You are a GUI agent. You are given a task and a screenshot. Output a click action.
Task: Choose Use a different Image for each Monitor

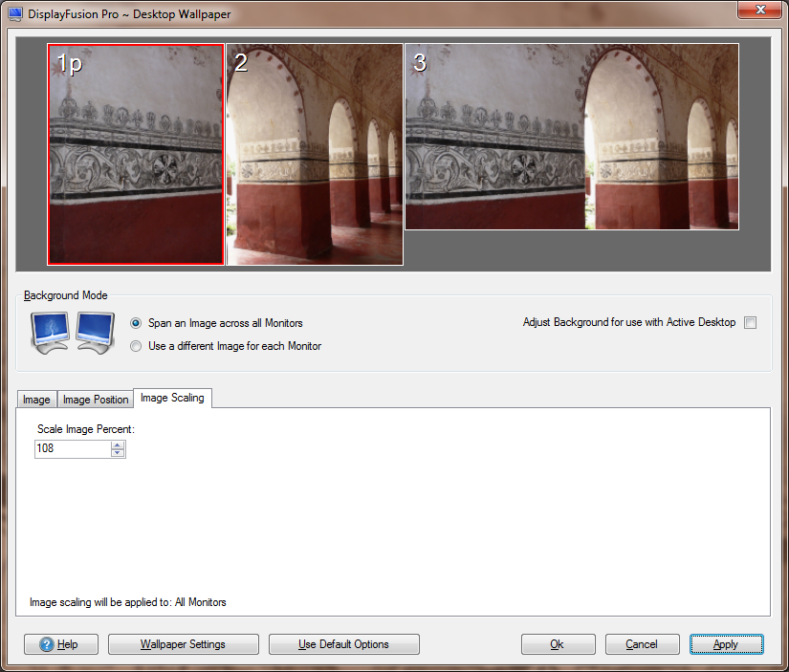[136, 346]
